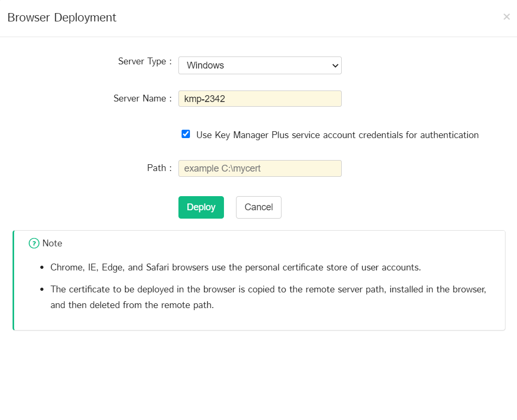Click the bullet before 'The certificate to be deployed'
Image resolution: width=517 pixels, height=420 pixels.
41,289
